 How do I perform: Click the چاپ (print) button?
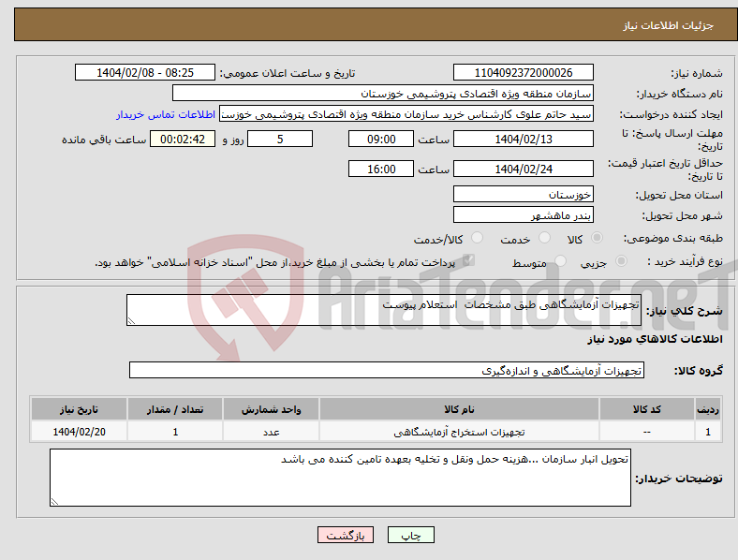pos(410,535)
